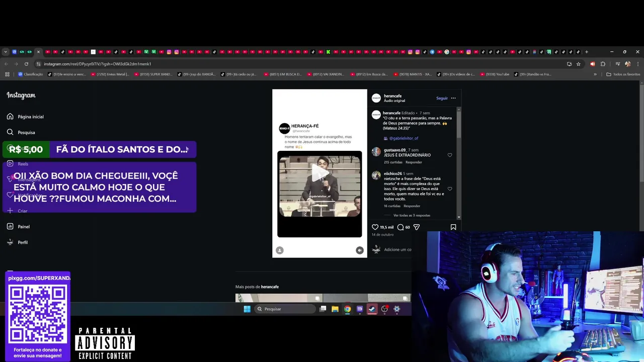Screen dimensions: 644x362
Task: Save the reel with bookmark icon
Action: [453, 227]
